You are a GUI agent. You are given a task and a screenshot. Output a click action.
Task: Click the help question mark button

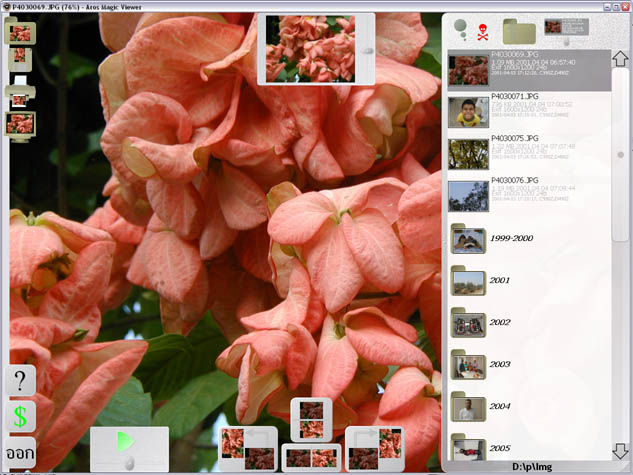(x=20, y=381)
